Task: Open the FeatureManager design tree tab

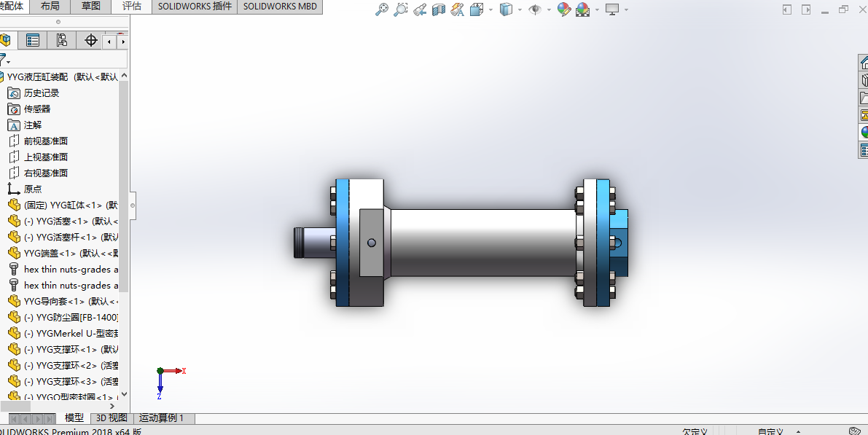Action: [7, 40]
